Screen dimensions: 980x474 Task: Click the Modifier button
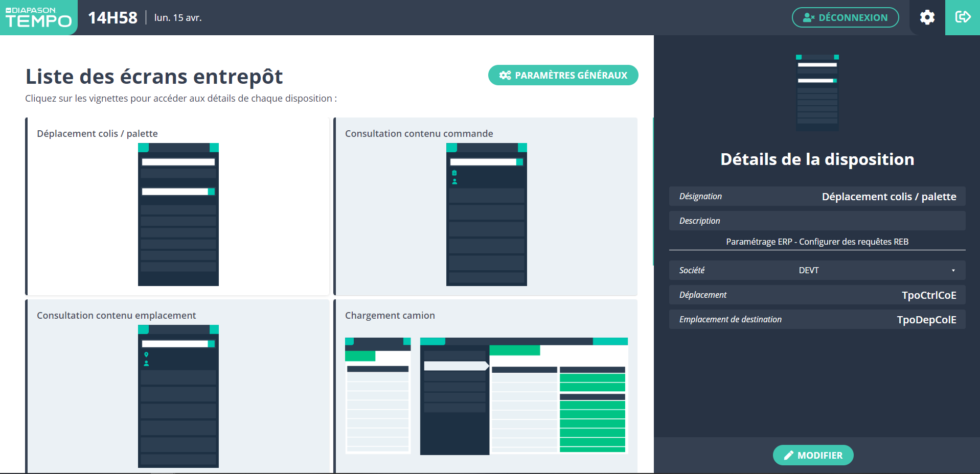(x=813, y=455)
